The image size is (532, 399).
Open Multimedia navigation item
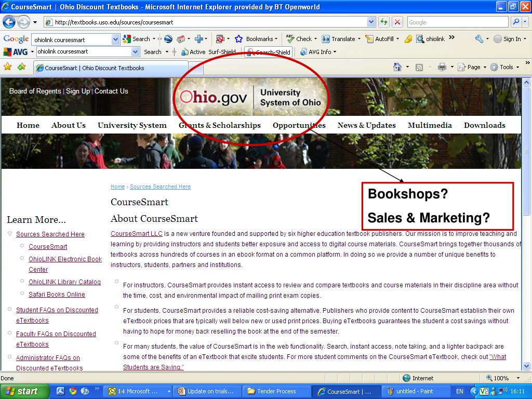tap(430, 125)
